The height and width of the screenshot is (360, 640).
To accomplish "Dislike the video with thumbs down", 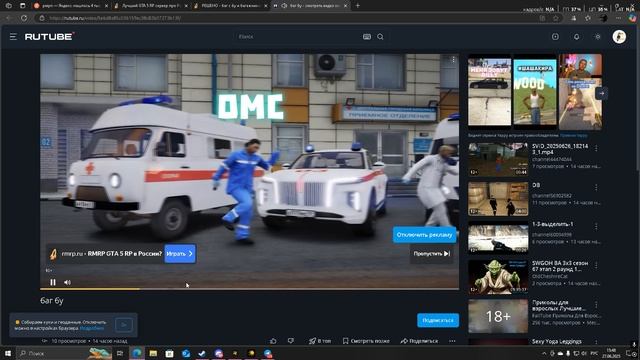I will pyautogui.click(x=291, y=341).
